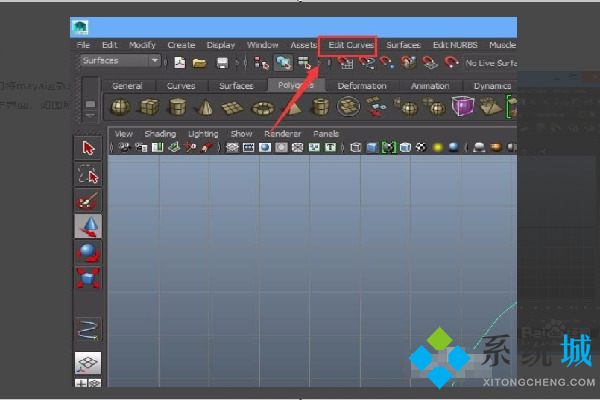Open the Create menu
This screenshot has width=600, height=400.
[x=181, y=45]
